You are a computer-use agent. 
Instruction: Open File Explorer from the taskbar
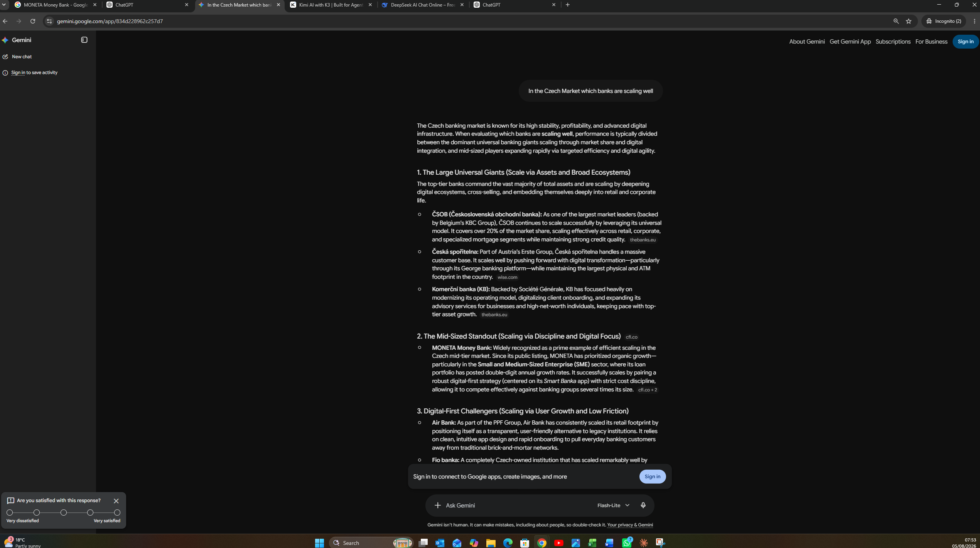tap(491, 543)
